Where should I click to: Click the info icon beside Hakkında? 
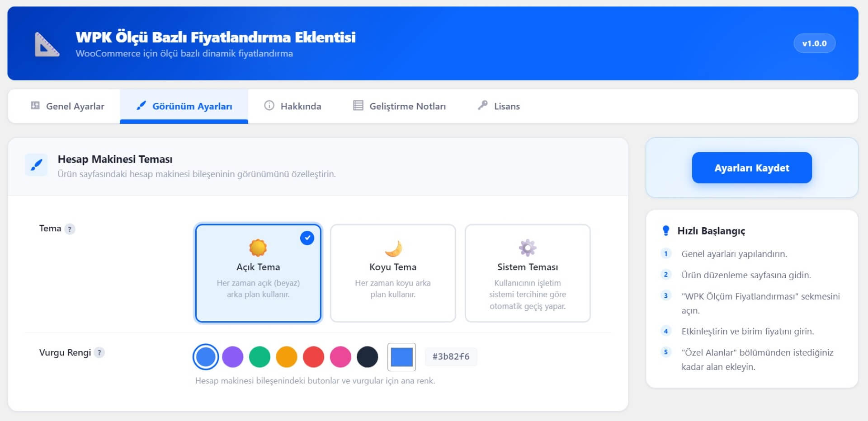[x=269, y=106]
